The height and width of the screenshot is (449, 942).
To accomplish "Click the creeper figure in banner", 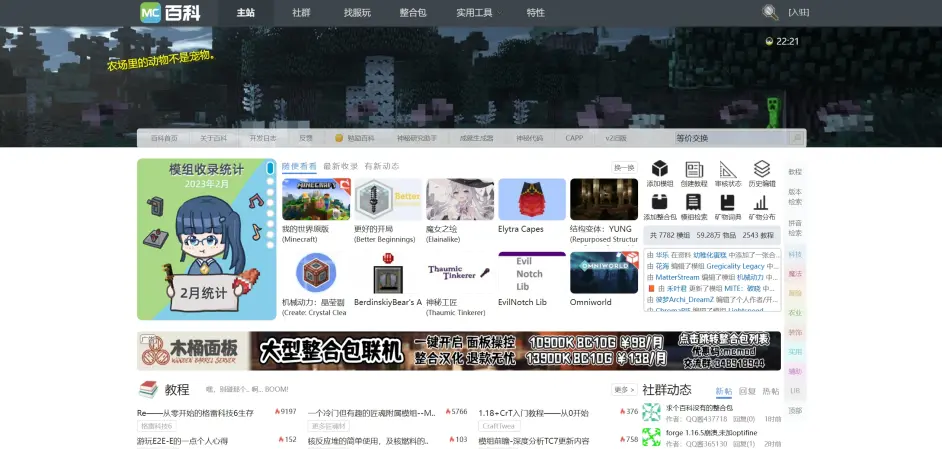I will (773, 112).
